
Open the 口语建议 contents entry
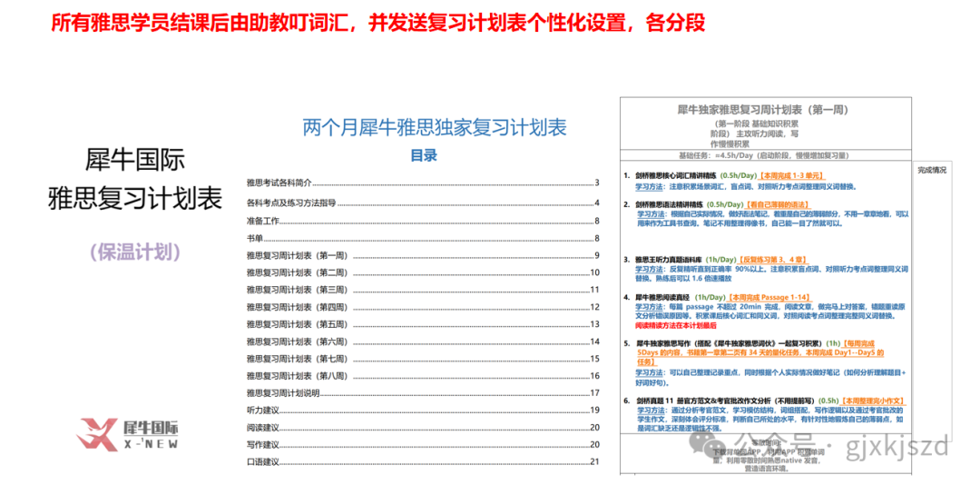coord(423,462)
